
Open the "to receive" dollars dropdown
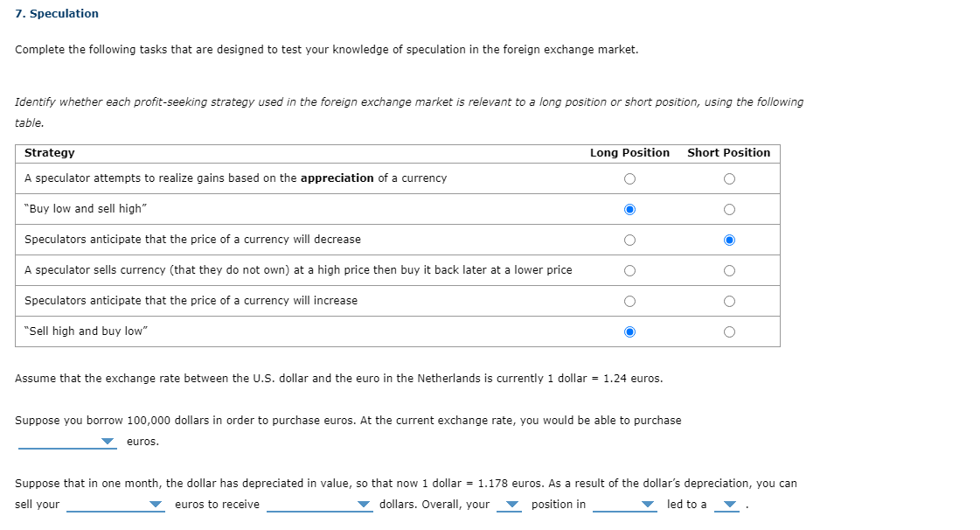(365, 505)
